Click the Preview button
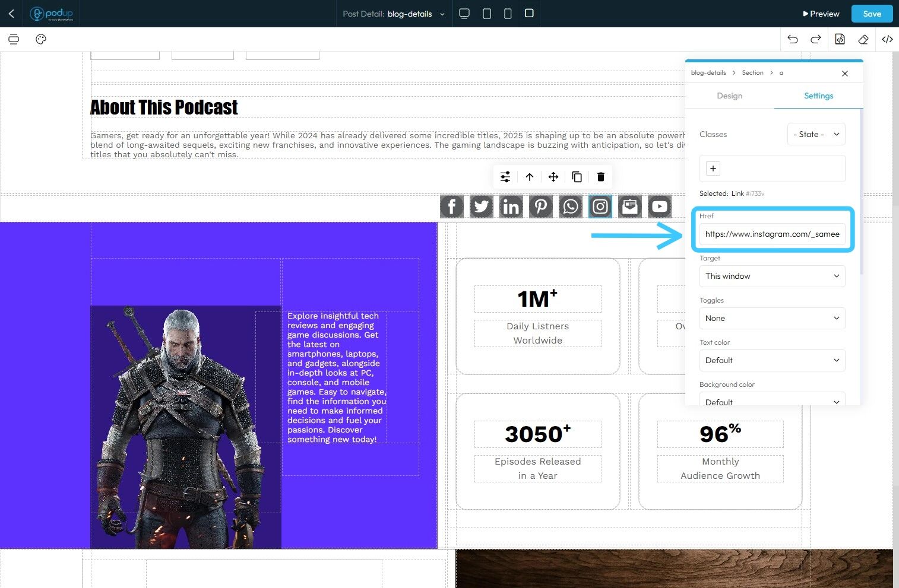The height and width of the screenshot is (588, 899). (x=821, y=14)
